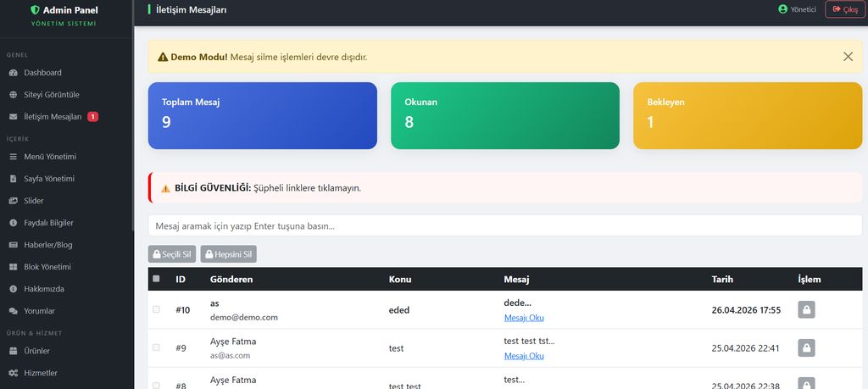Image resolution: width=868 pixels, height=389 pixels.
Task: Click the as@as.com sender email
Action: (x=231, y=356)
